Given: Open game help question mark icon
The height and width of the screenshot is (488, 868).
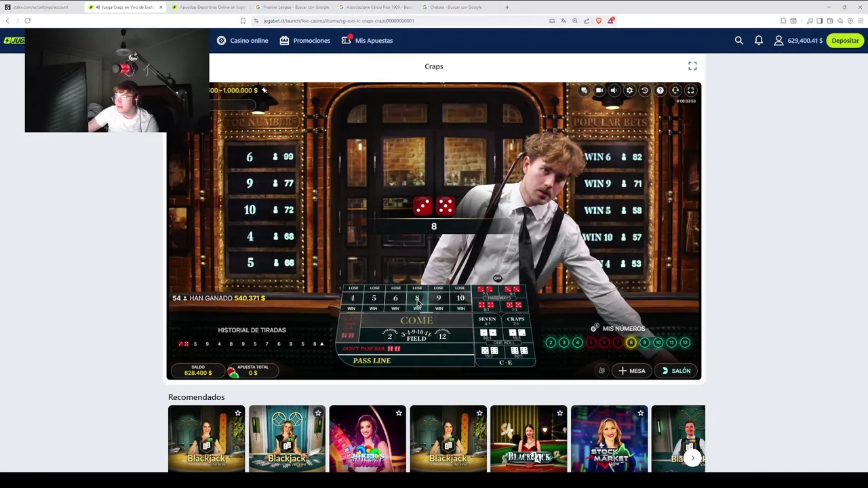Looking at the screenshot, I should (660, 90).
